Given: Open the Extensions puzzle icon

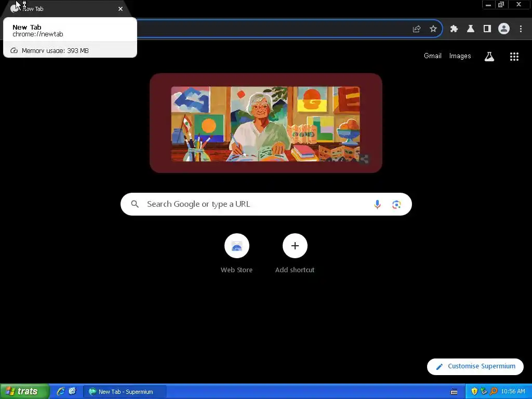Looking at the screenshot, I should coord(454,29).
